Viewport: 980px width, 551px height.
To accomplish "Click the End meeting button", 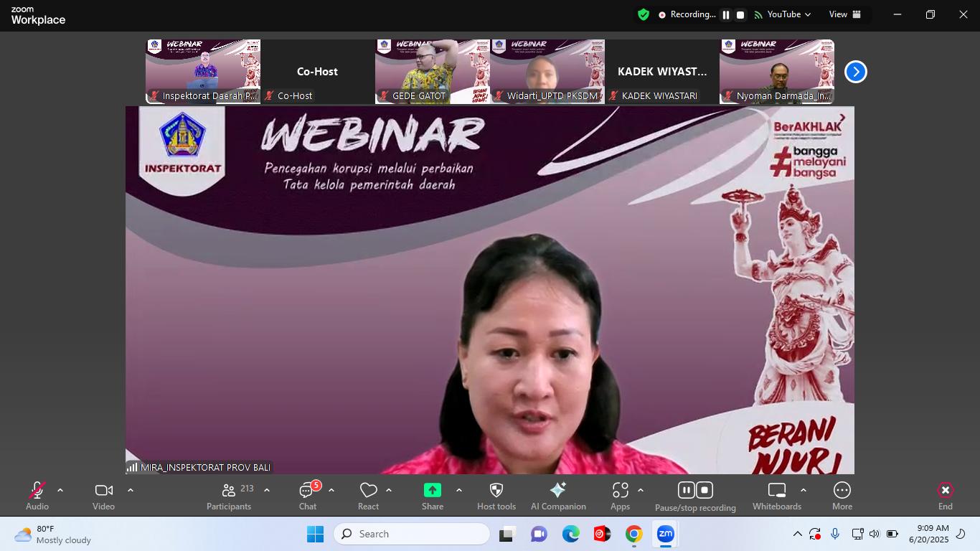I will 945,496.
